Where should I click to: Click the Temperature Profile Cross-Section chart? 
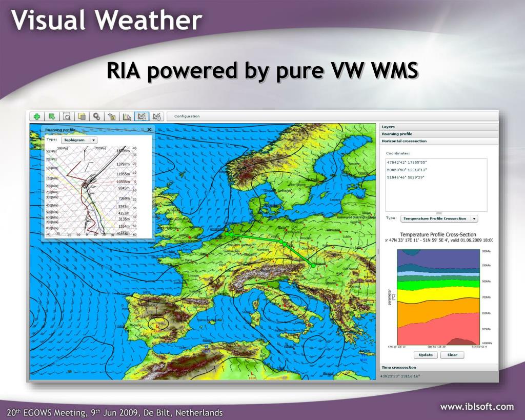click(x=438, y=297)
